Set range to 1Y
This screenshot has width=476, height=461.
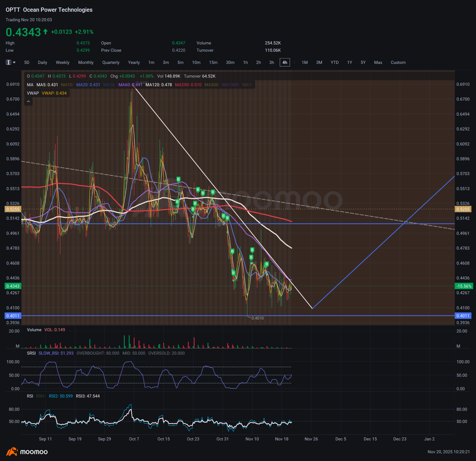point(350,62)
